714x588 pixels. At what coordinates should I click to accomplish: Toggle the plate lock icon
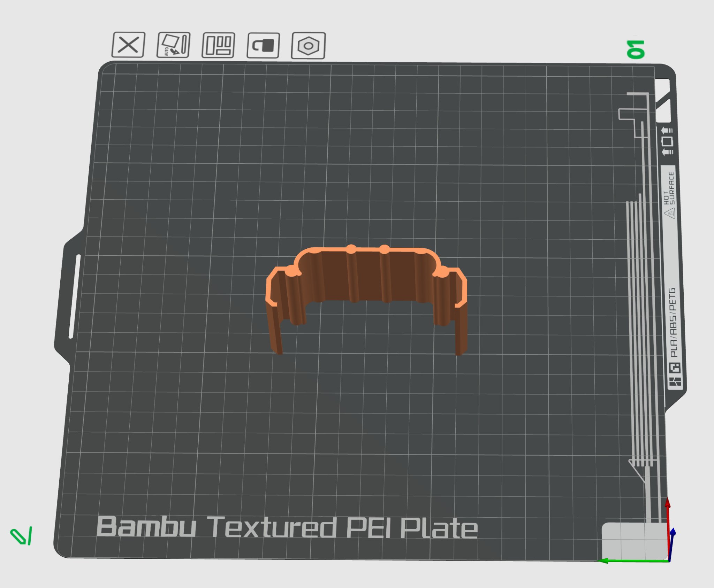(x=263, y=45)
